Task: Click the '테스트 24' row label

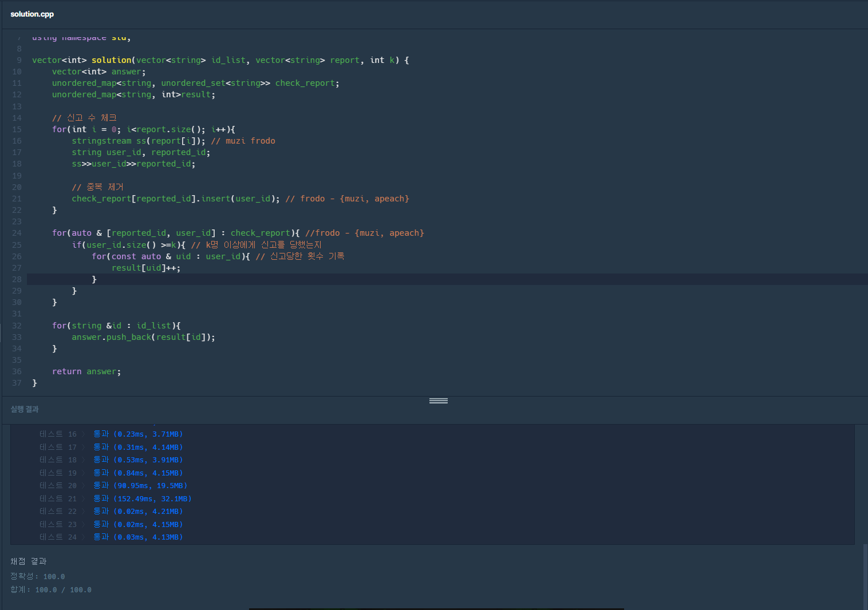Action: coord(58,537)
